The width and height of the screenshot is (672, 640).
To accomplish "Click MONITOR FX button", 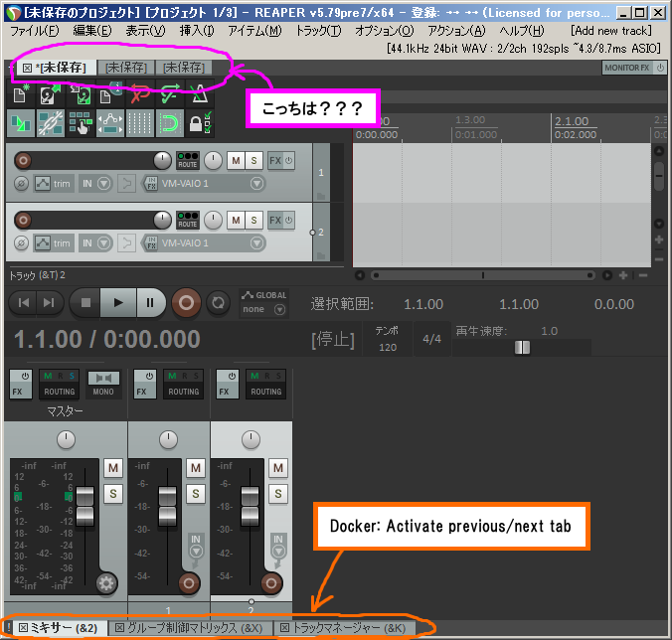I will 627,68.
